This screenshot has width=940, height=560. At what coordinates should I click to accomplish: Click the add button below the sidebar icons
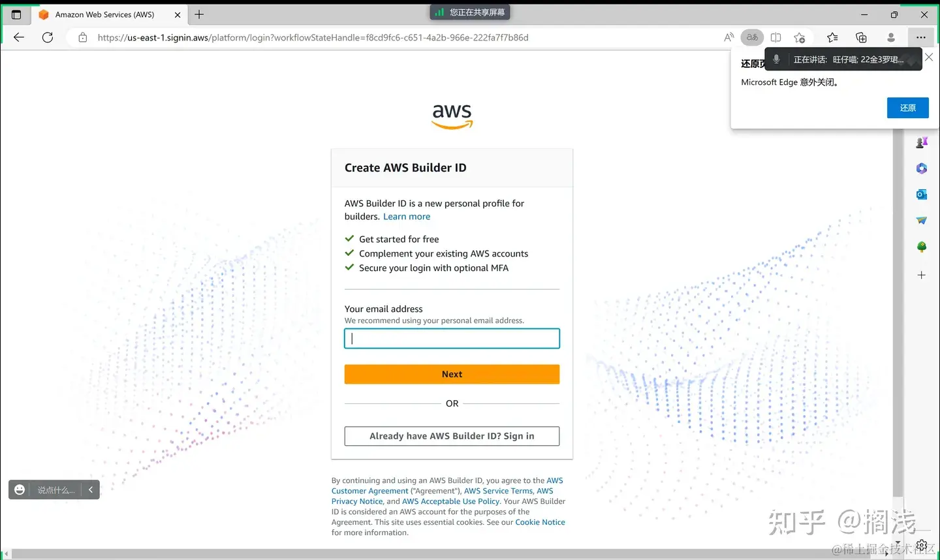(921, 275)
